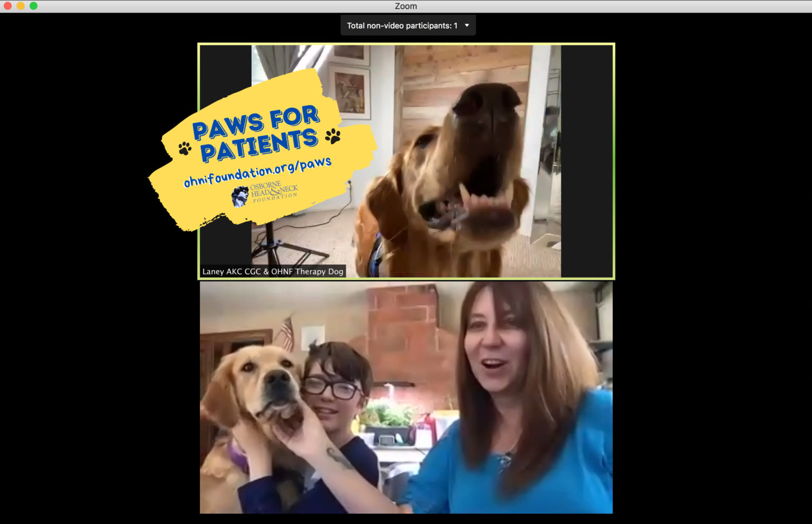Select the bottom participants video tile
812x524 pixels.
click(407, 397)
